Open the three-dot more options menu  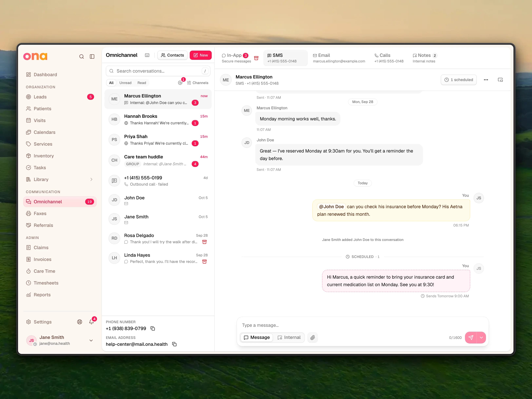(x=486, y=80)
